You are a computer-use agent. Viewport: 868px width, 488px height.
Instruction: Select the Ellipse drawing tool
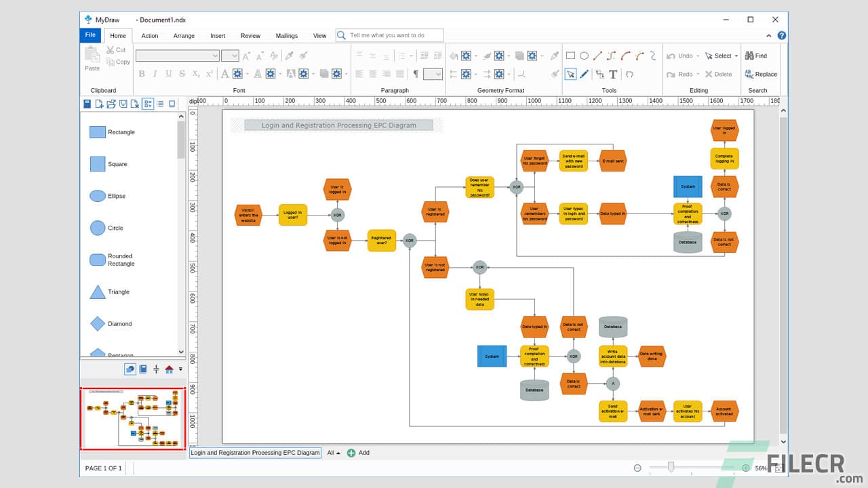tap(583, 55)
